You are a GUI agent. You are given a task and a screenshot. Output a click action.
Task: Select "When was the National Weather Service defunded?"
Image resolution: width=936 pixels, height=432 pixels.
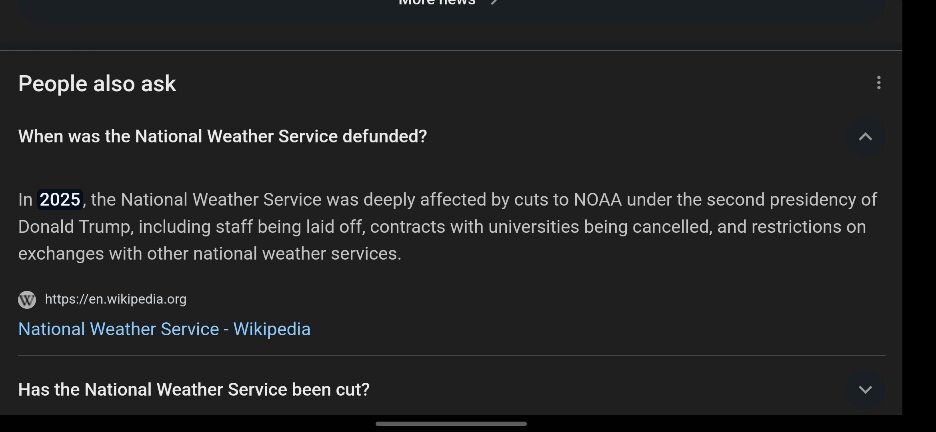click(x=223, y=137)
